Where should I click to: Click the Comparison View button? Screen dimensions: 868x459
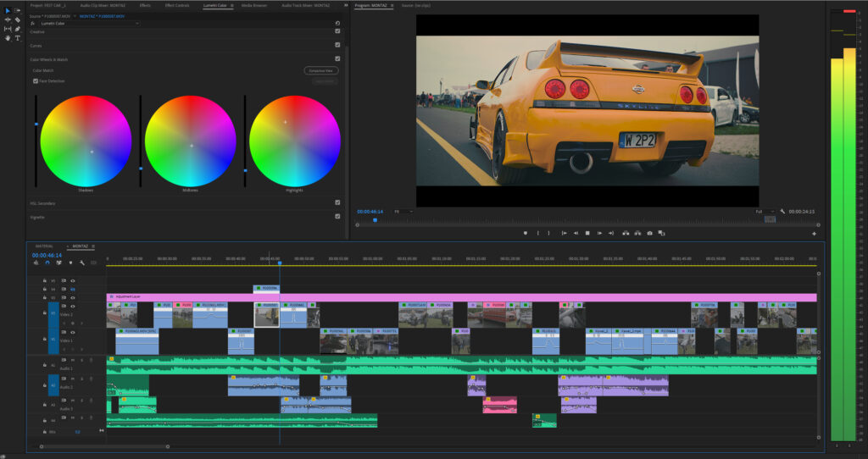point(320,70)
